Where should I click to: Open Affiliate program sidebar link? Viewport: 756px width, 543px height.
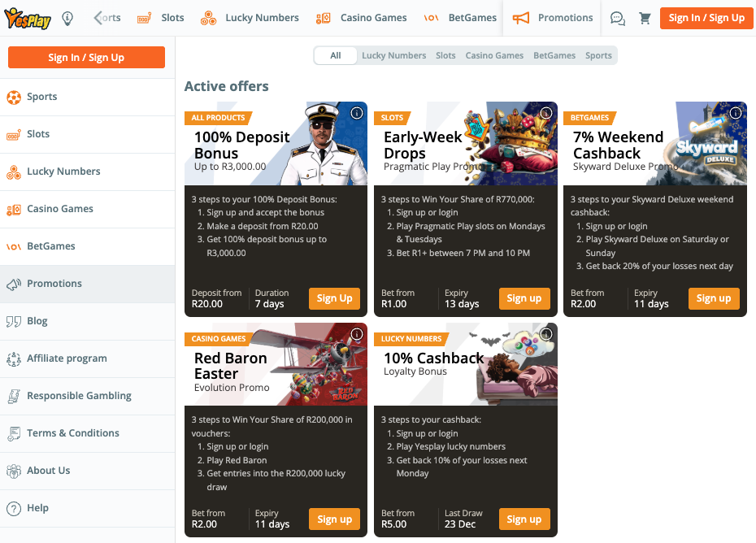(x=67, y=358)
